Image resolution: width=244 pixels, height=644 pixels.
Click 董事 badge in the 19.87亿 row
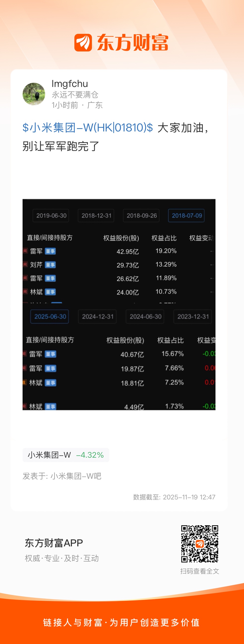click(x=51, y=368)
